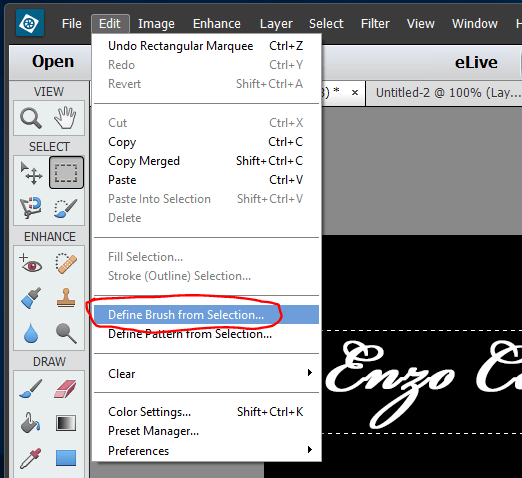Select the Blur water drop tool
Screen dimensions: 522x478
(x=31, y=333)
